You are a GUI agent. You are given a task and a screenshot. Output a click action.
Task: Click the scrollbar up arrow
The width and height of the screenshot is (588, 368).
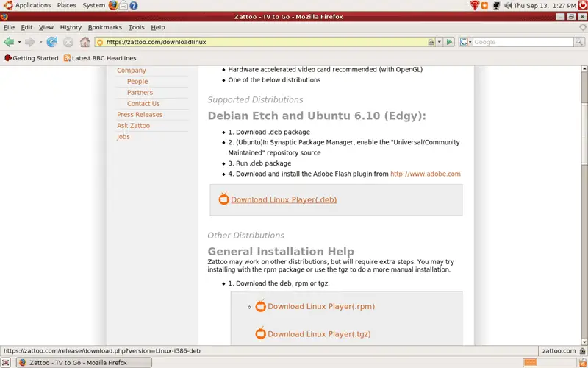pos(584,68)
